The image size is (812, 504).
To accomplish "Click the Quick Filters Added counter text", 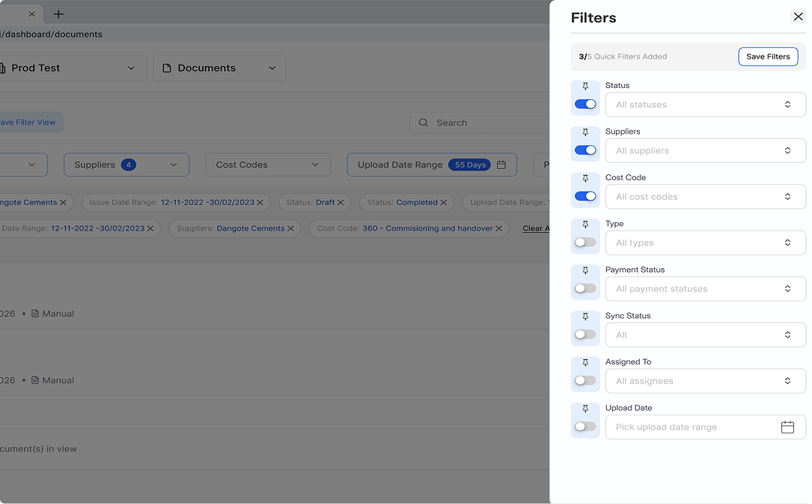I will pos(623,56).
